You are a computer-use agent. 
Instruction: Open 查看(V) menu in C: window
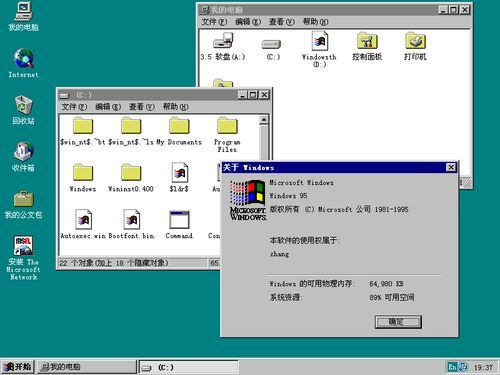142,107
